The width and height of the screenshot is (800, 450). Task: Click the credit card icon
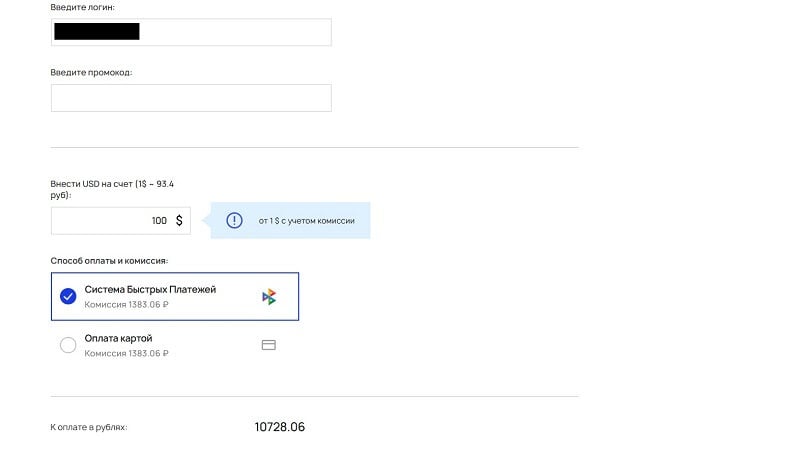(269, 345)
